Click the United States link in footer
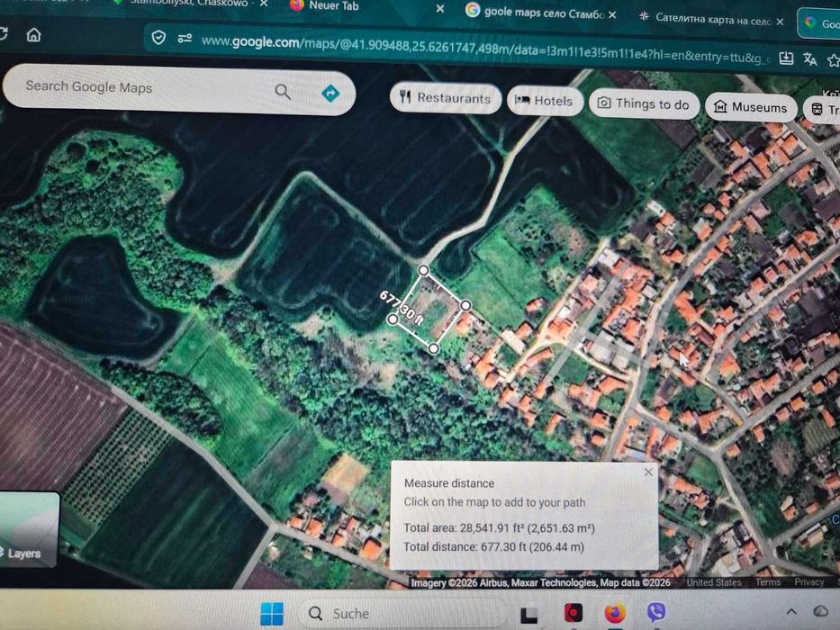 714,582
